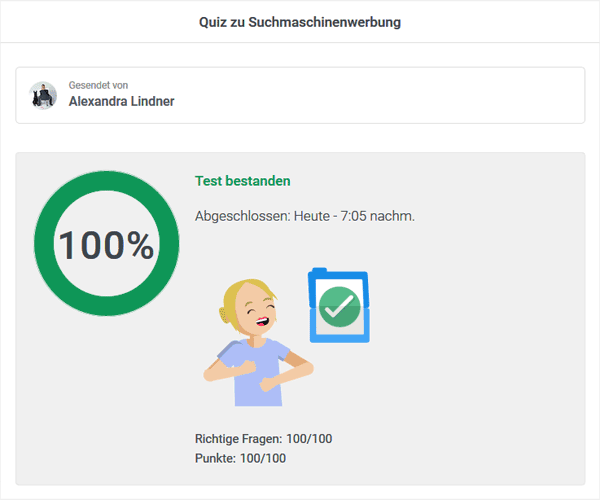Click the green 100% progress ring
Viewport: 600px width, 500px height.
pos(107,243)
